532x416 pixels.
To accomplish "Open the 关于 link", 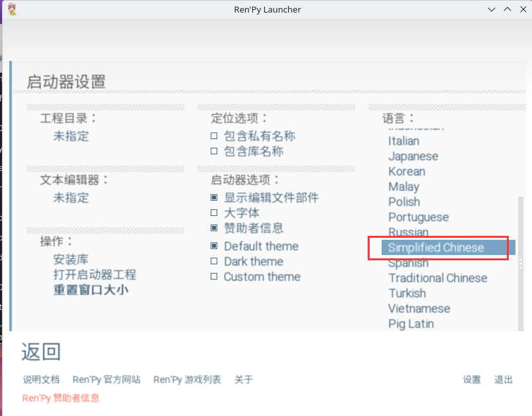I will (244, 380).
